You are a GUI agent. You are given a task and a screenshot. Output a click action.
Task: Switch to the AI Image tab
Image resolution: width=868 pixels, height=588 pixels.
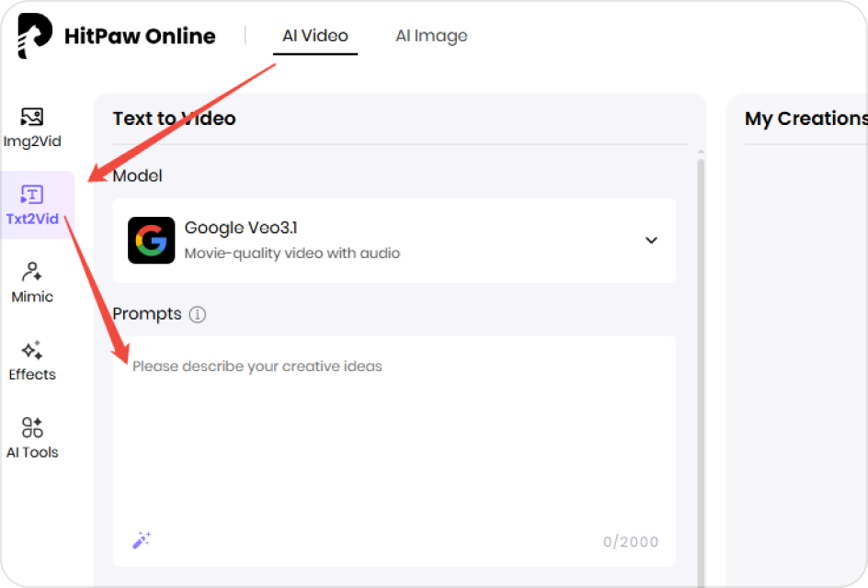click(x=431, y=37)
